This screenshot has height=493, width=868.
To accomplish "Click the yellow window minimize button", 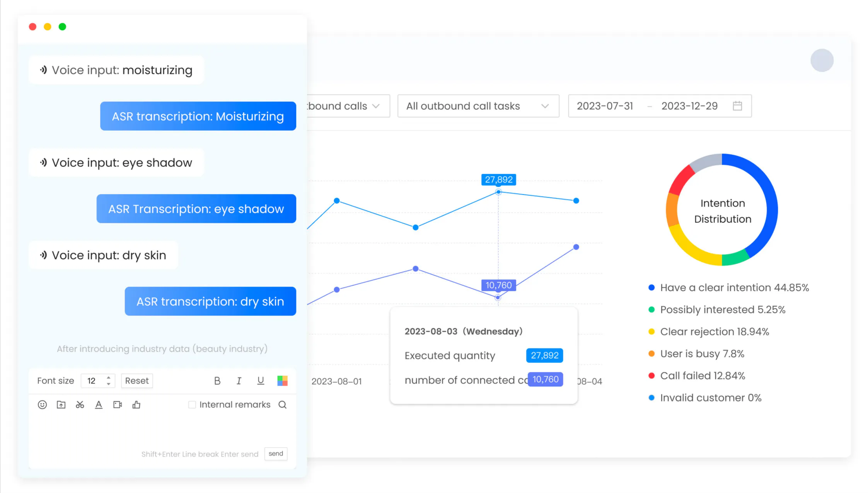I will tap(48, 27).
